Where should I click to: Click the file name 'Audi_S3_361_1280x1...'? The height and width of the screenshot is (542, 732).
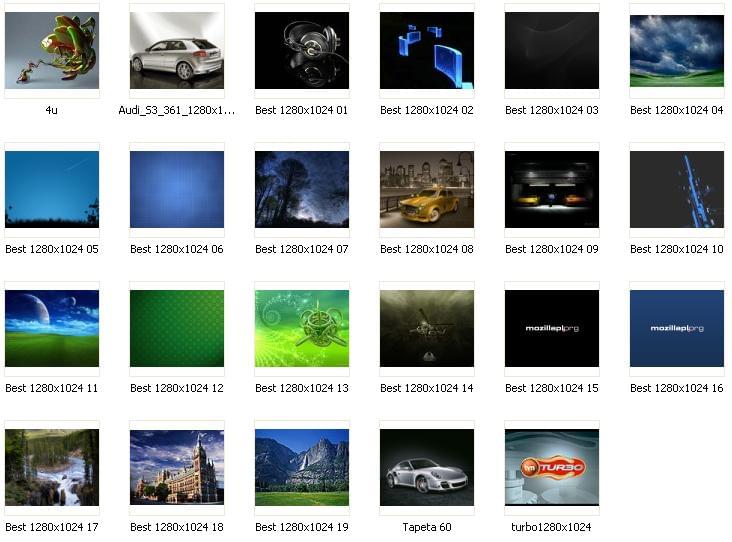tap(177, 110)
